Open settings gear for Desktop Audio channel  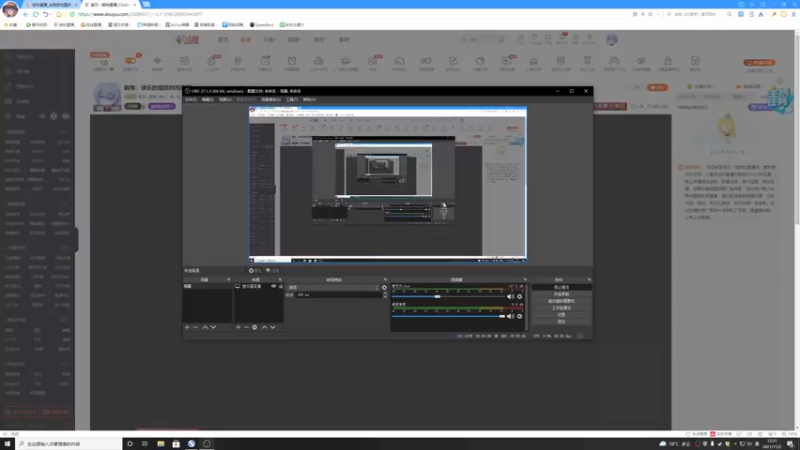[x=519, y=316]
